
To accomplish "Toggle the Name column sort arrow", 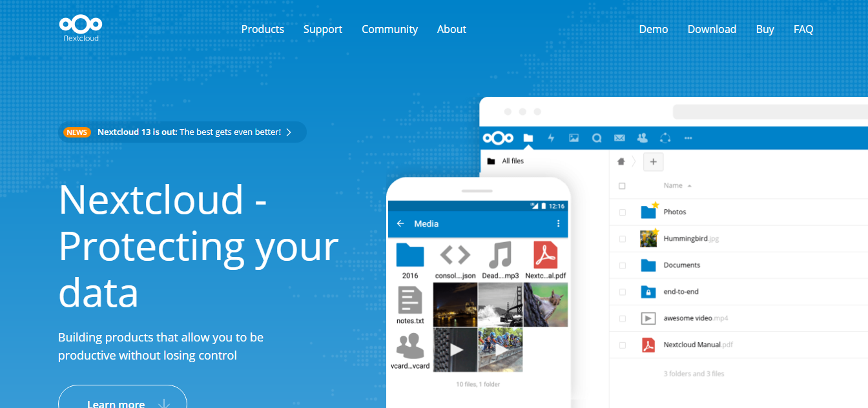I will click(x=689, y=185).
